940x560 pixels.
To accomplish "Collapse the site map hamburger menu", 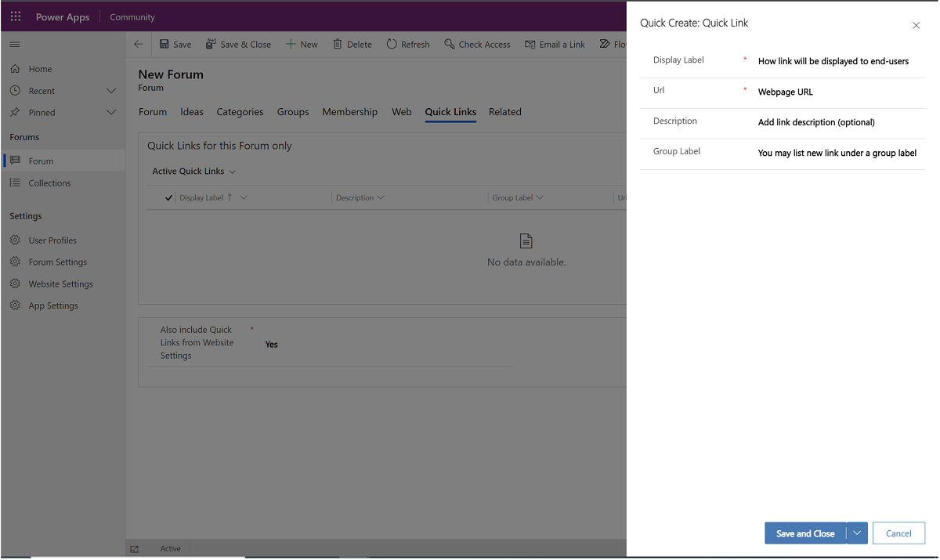I will pyautogui.click(x=15, y=45).
